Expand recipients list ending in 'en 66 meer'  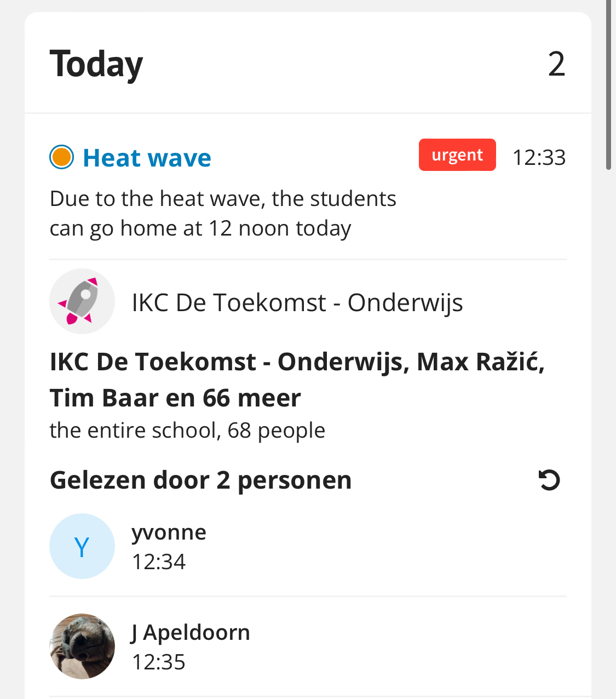(x=297, y=380)
